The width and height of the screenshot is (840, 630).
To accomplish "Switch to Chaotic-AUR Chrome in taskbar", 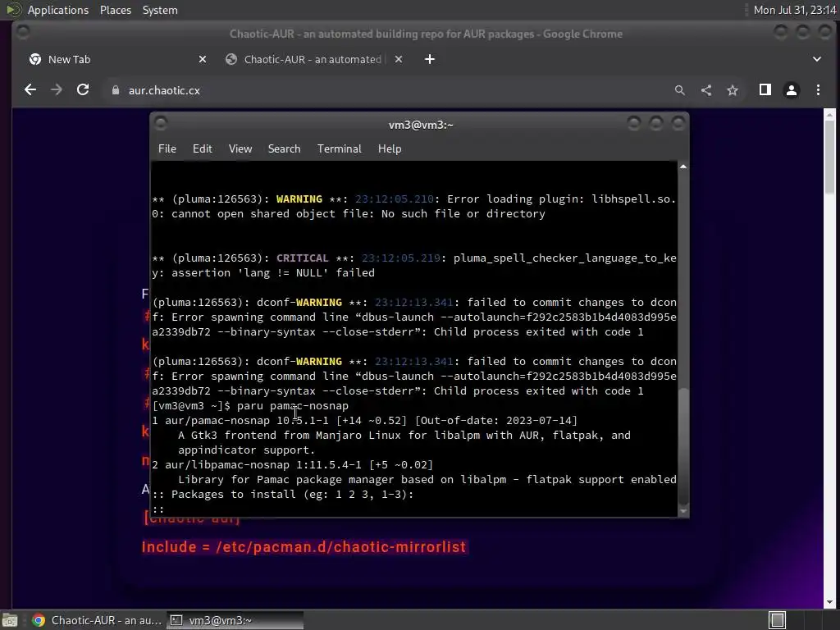I will point(97,620).
